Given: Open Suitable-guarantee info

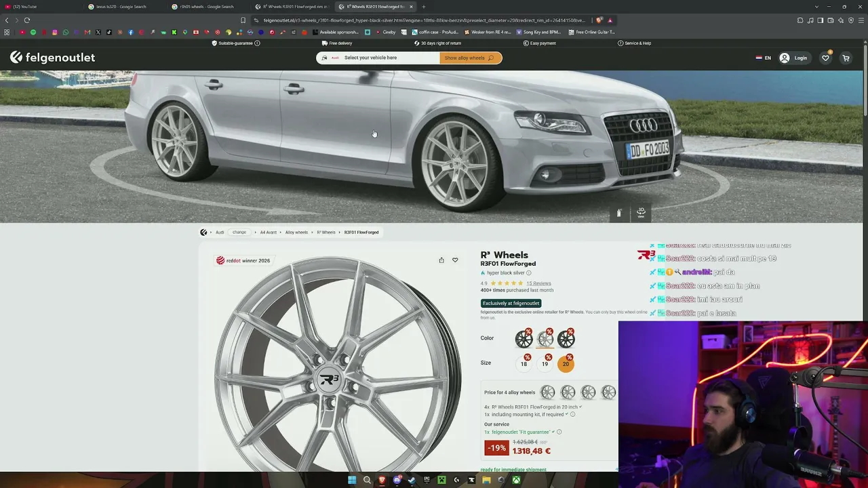Looking at the screenshot, I should pyautogui.click(x=235, y=43).
